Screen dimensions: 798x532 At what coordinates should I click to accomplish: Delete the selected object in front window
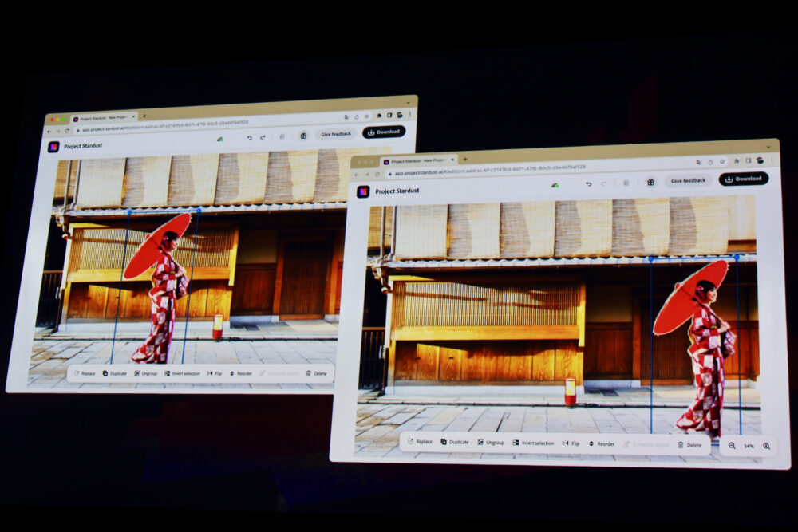pos(689,445)
